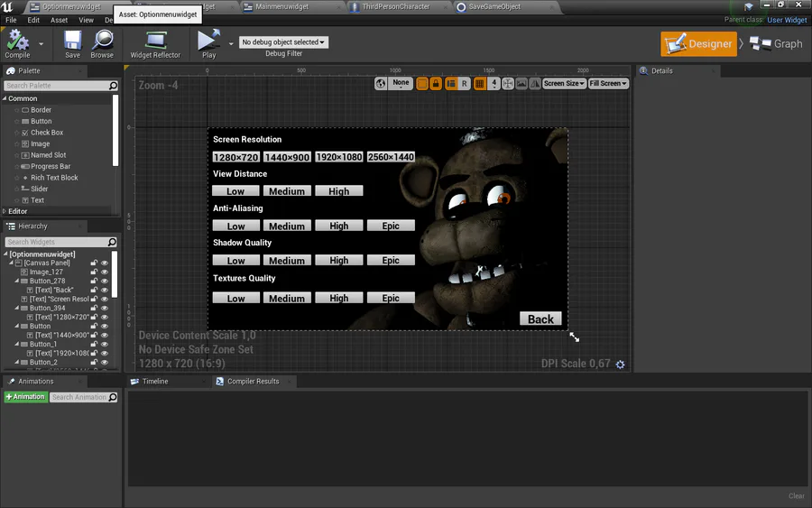
Task: Open compile options dropdown arrow
Action: coord(41,44)
